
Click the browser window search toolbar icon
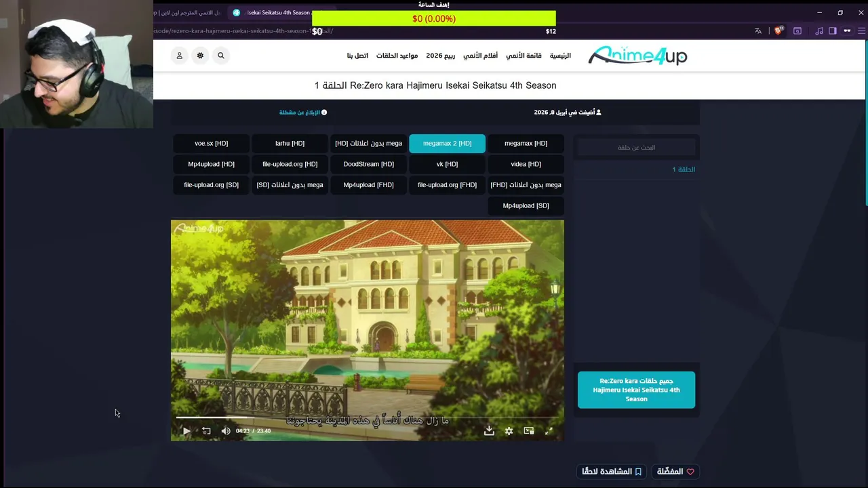point(797,30)
